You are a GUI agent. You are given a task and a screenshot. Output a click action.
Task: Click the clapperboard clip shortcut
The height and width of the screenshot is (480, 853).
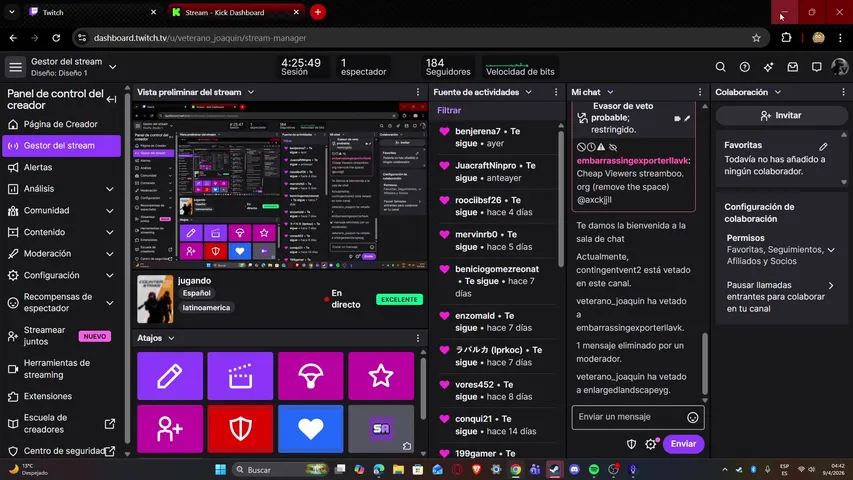(x=240, y=376)
